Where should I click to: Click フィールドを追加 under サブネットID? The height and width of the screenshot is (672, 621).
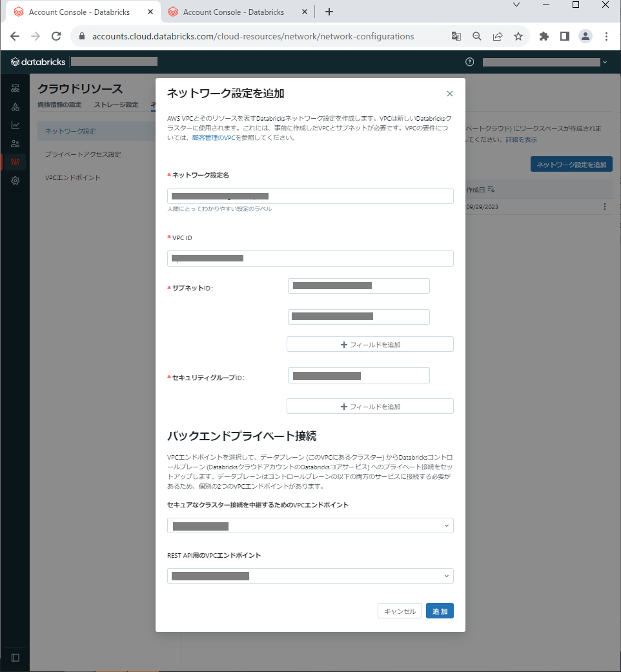coord(369,344)
